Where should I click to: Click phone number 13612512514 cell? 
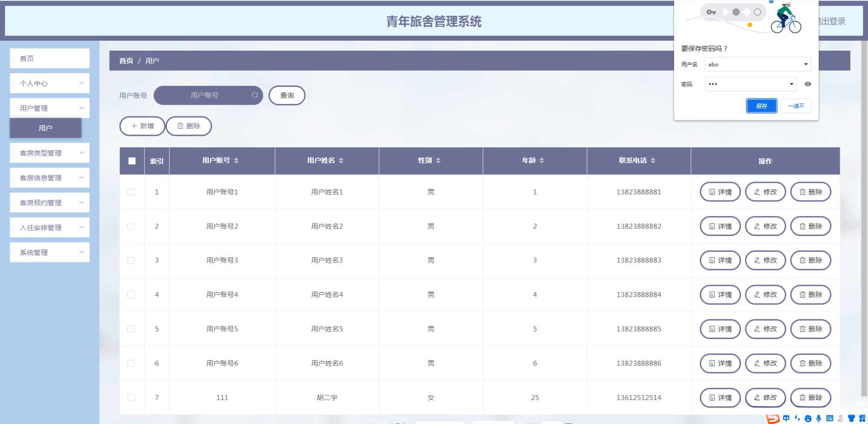(x=639, y=398)
